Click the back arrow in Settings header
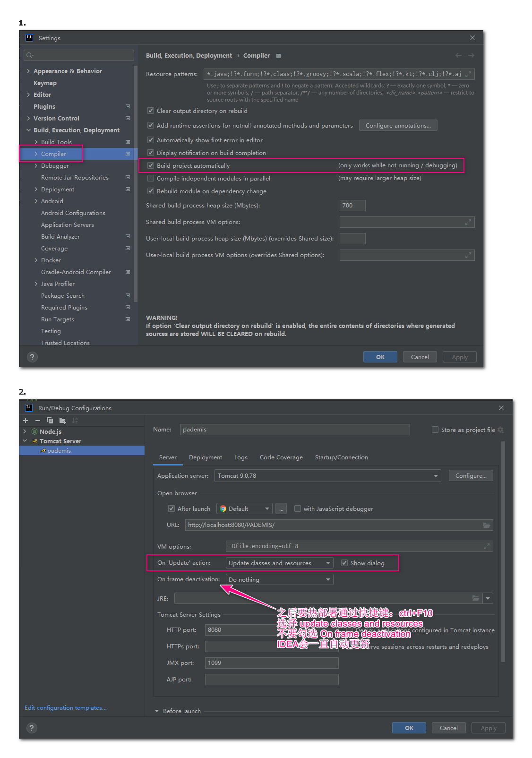532x758 pixels. coord(458,55)
